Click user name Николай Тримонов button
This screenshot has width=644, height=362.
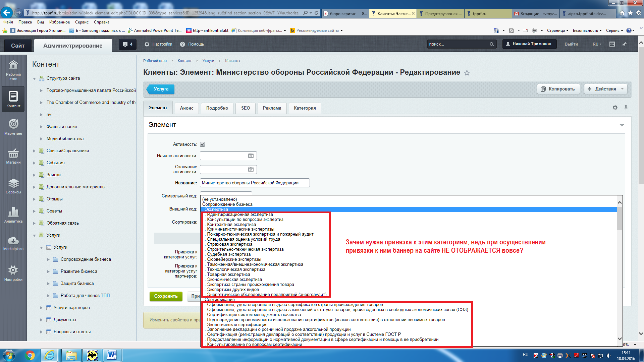pyautogui.click(x=529, y=44)
